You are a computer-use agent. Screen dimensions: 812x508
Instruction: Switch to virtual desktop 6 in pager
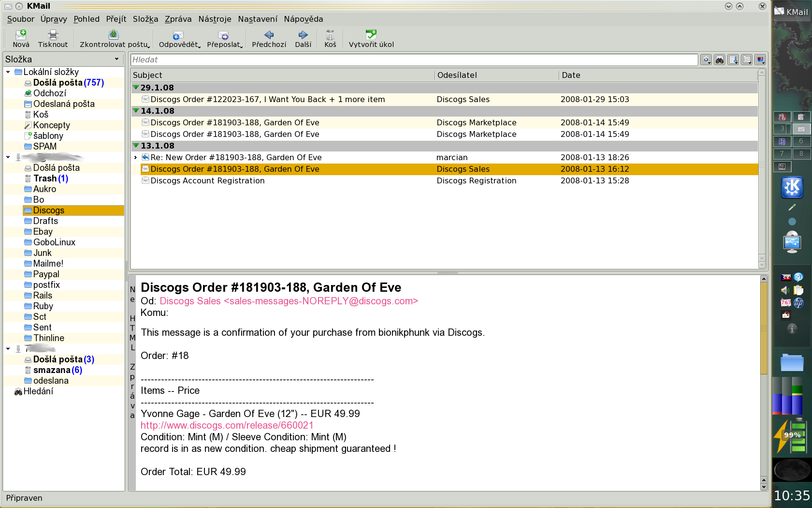pyautogui.click(x=801, y=141)
